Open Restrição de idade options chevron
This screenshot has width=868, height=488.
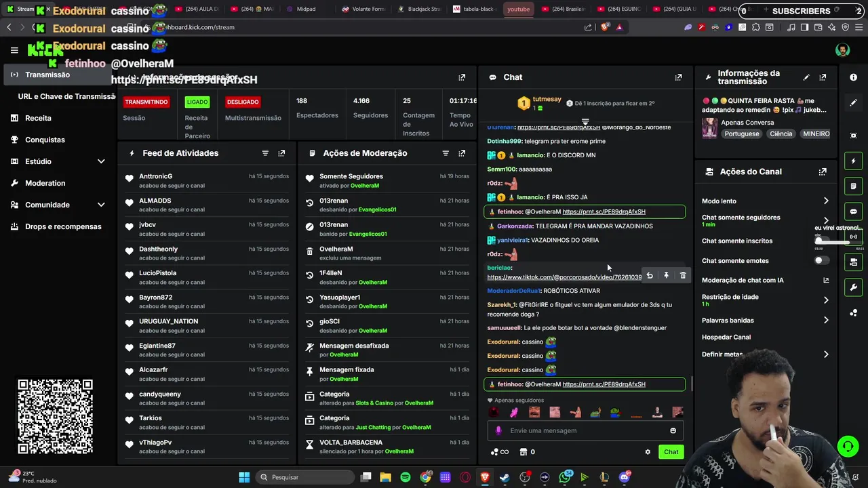pos(826,300)
